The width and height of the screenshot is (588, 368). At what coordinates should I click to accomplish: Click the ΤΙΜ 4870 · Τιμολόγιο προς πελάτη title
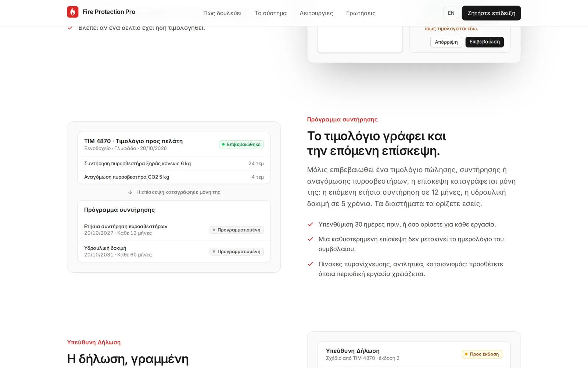(133, 141)
